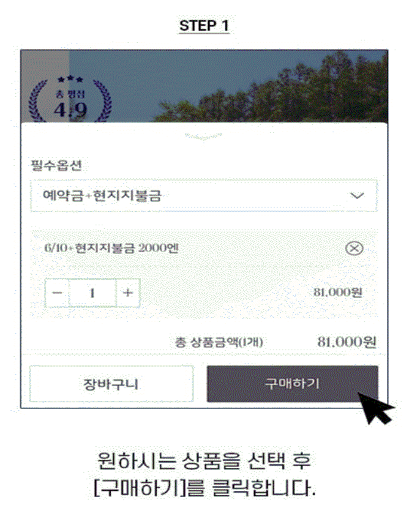This screenshot has height=505, width=420.
Task: Click the quantity field showing 1
Action: [x=92, y=293]
